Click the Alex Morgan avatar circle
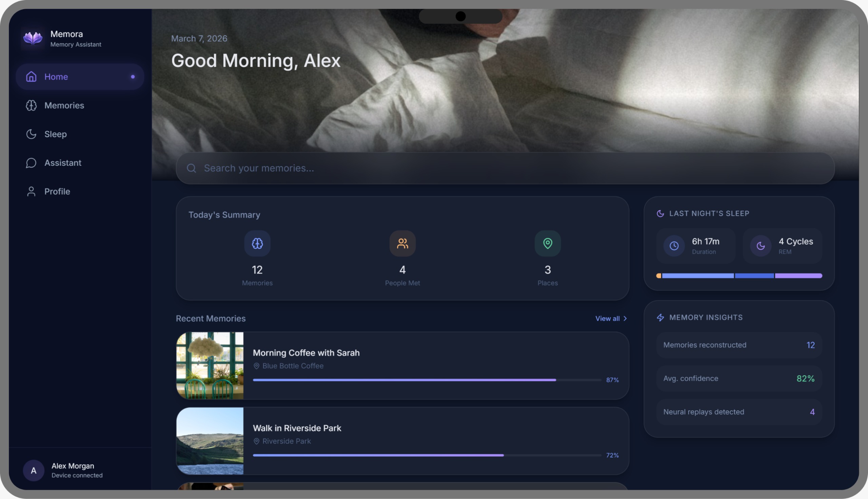Viewport: 868px width, 499px height. pyautogui.click(x=34, y=470)
